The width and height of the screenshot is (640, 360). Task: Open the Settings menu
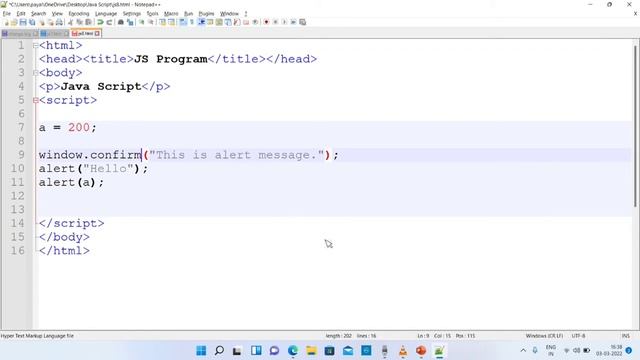coord(131,13)
